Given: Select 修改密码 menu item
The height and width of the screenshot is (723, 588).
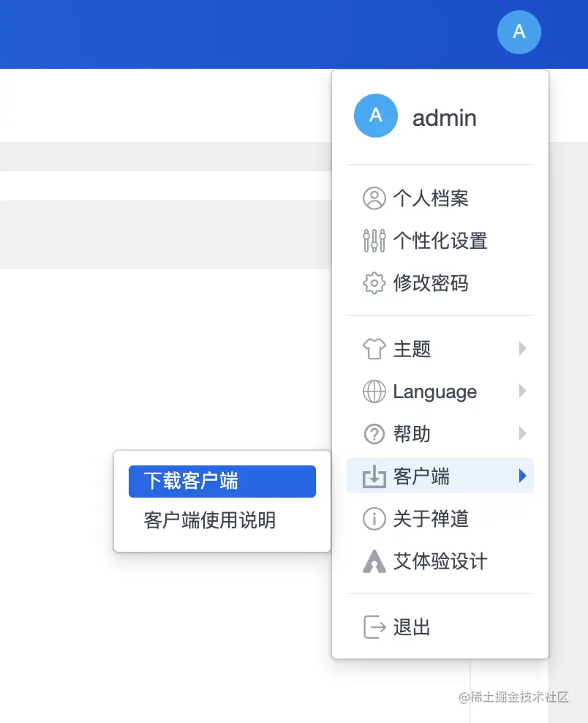Looking at the screenshot, I should pyautogui.click(x=440, y=283).
